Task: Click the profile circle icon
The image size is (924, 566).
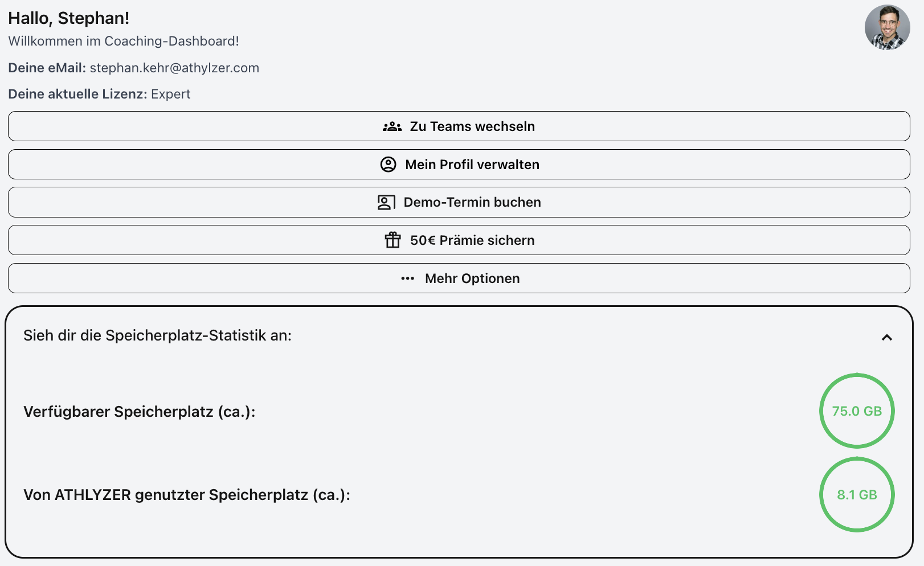Action: click(x=388, y=165)
